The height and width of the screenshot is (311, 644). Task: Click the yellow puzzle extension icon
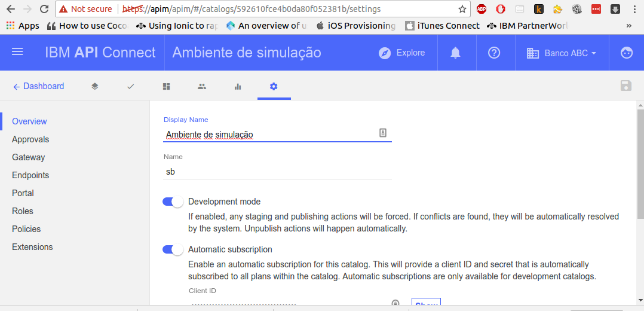click(x=557, y=9)
